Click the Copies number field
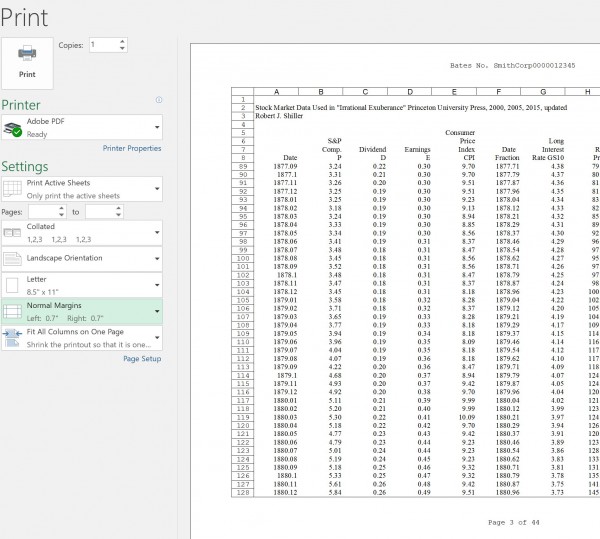The image size is (600, 539). (102, 45)
